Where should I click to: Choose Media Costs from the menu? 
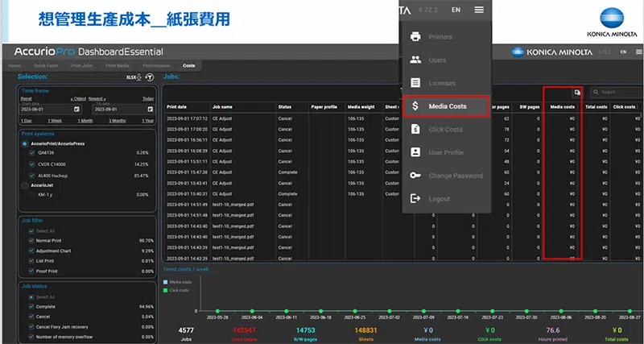(446, 106)
